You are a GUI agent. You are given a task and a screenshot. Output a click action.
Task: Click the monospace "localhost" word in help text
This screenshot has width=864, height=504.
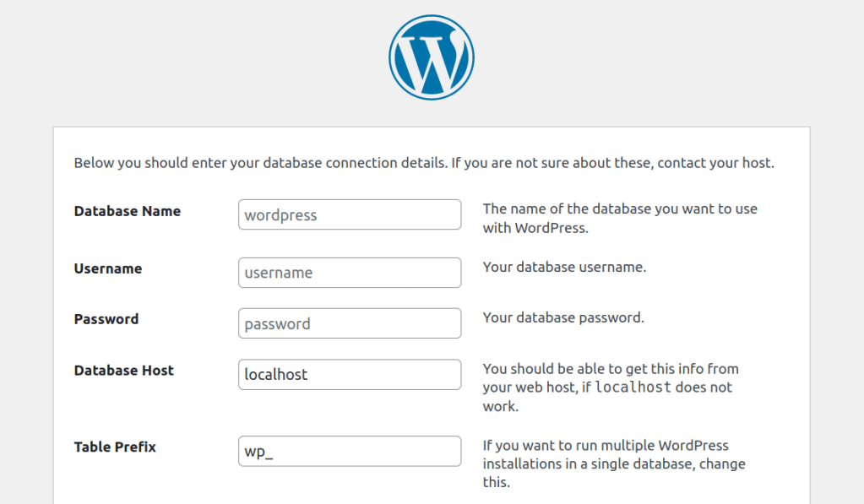[633, 387]
